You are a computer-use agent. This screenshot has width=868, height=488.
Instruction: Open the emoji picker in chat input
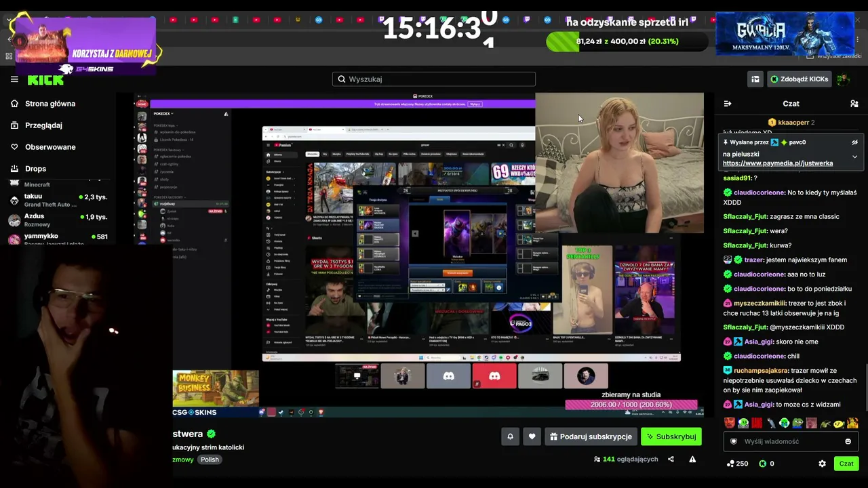[x=848, y=441]
